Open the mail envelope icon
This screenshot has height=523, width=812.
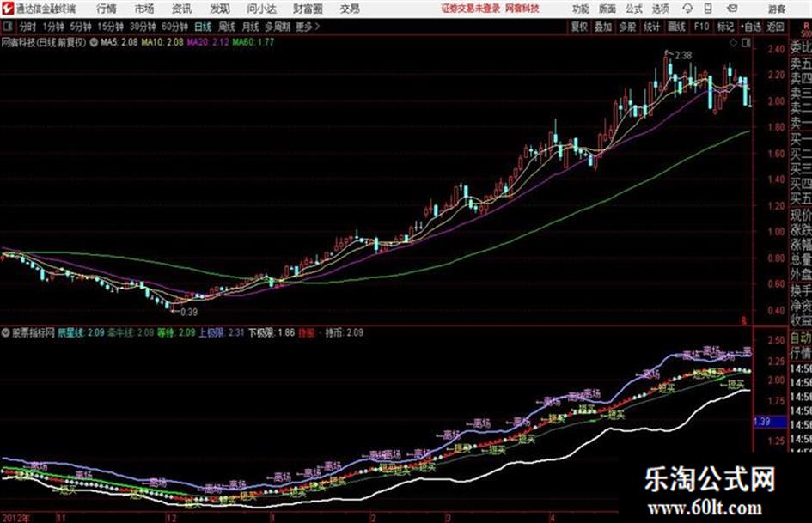732,9
